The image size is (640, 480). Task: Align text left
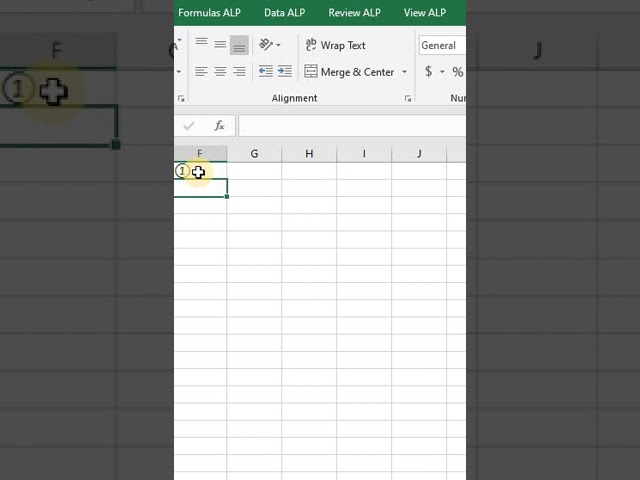pos(201,72)
